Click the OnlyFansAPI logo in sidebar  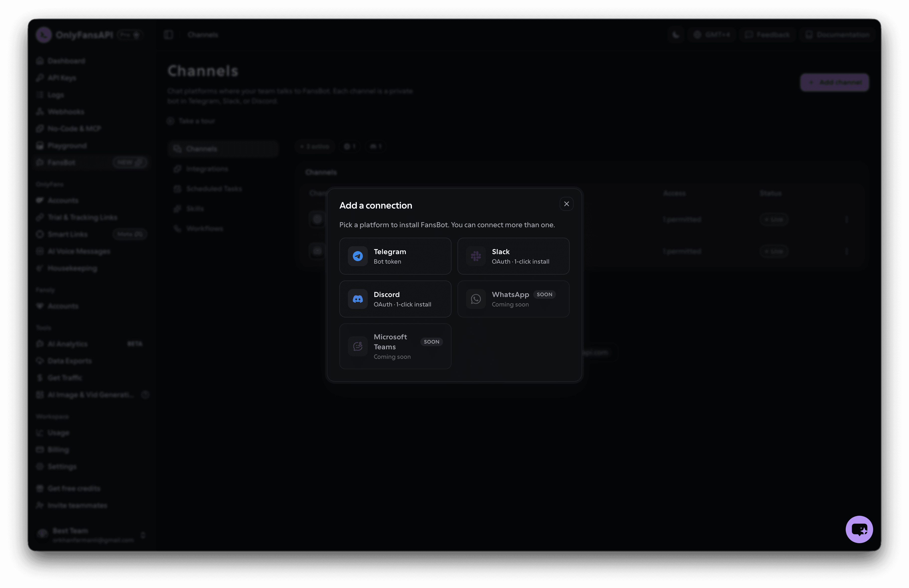(44, 35)
